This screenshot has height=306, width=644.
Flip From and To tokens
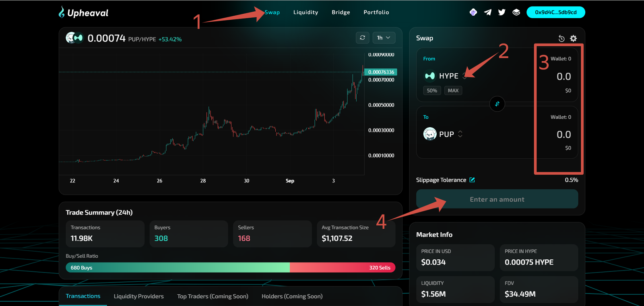497,104
